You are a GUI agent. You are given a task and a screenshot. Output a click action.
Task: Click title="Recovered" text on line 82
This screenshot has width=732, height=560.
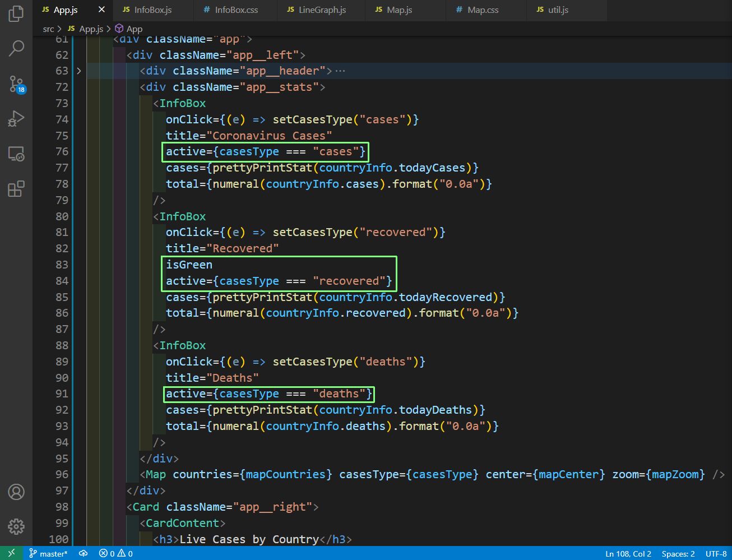pyautogui.click(x=222, y=248)
